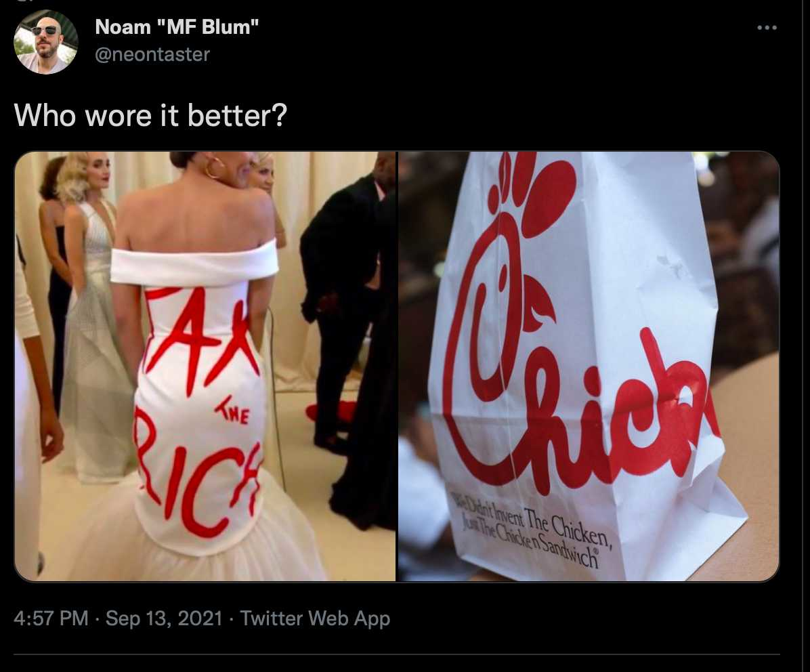Open the Chick-fil-A bag photo
This screenshot has height=672, width=810.
pos(589,366)
